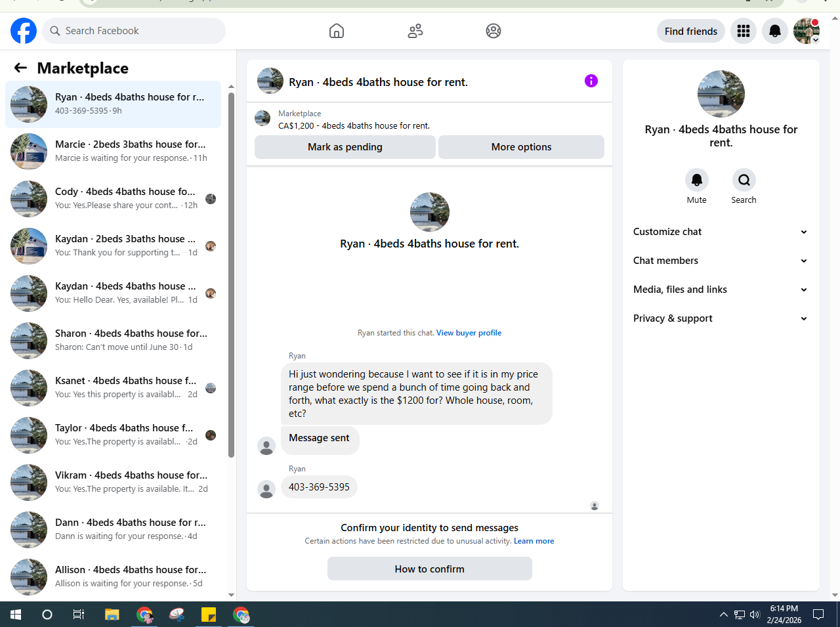The image size is (840, 627).
Task: Expand Media, files and links section
Action: tap(721, 290)
